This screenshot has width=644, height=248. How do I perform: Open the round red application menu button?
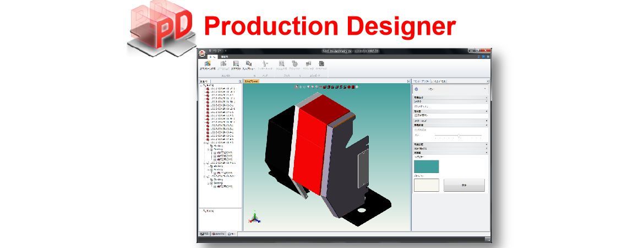(201, 54)
